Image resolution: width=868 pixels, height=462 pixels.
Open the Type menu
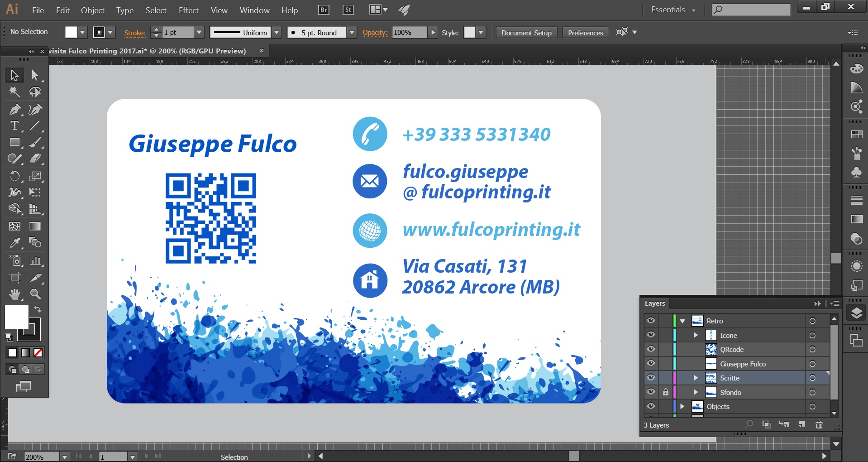[125, 10]
